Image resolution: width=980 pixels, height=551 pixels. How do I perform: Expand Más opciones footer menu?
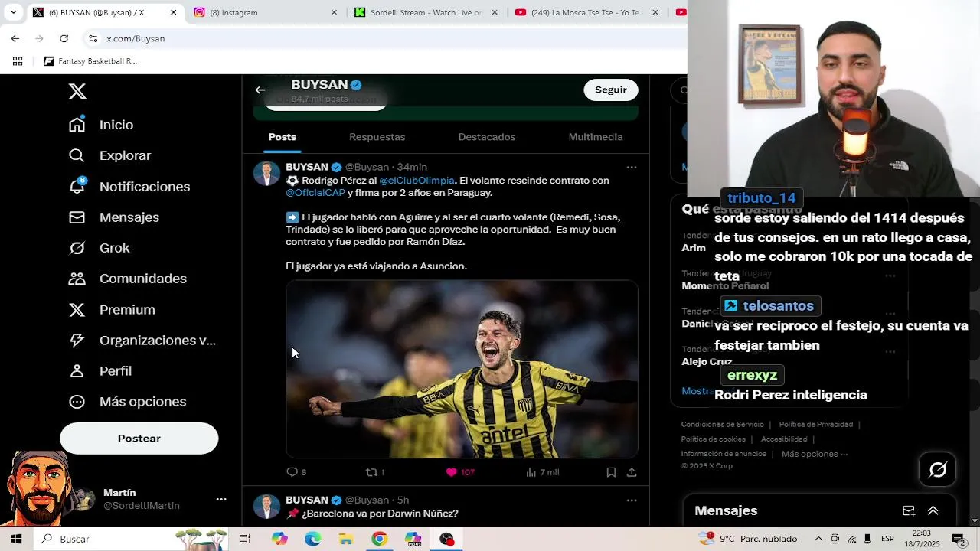(x=815, y=454)
